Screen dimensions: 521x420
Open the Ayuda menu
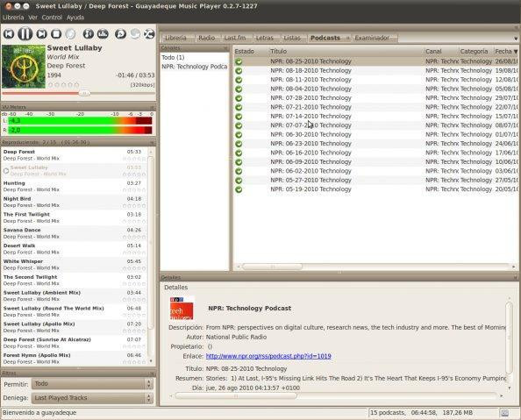pyautogui.click(x=75, y=18)
